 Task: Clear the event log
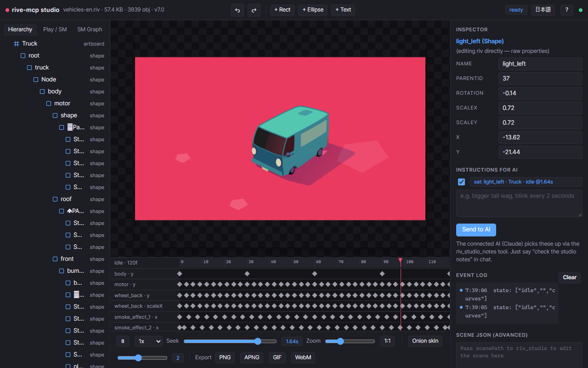click(570, 277)
